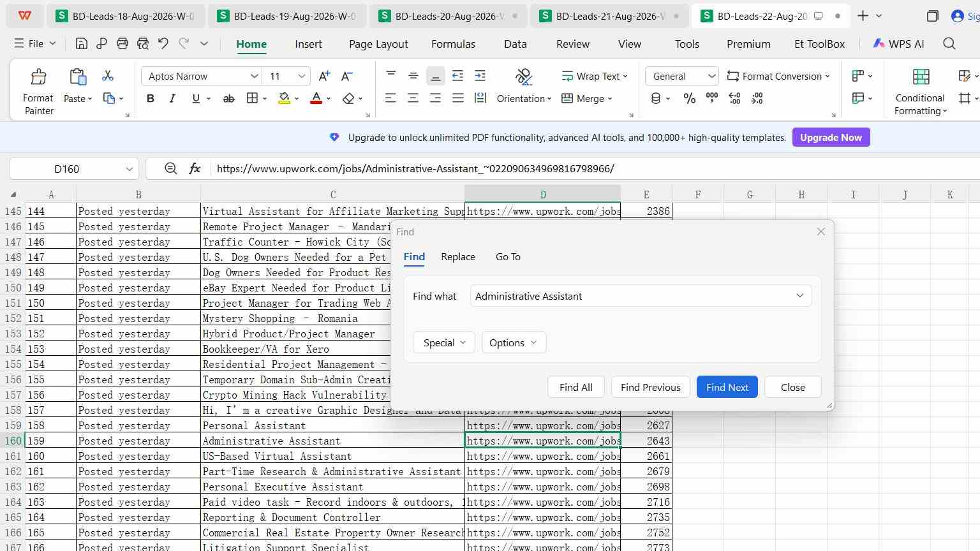980x551 pixels.
Task: Open the search magnifier icon
Action: [x=949, y=43]
